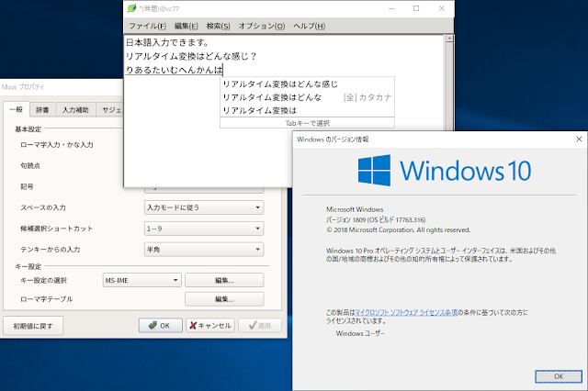588x391 pixels.
Task: Open the ファイル(F) menu in the editor
Action: (x=147, y=26)
